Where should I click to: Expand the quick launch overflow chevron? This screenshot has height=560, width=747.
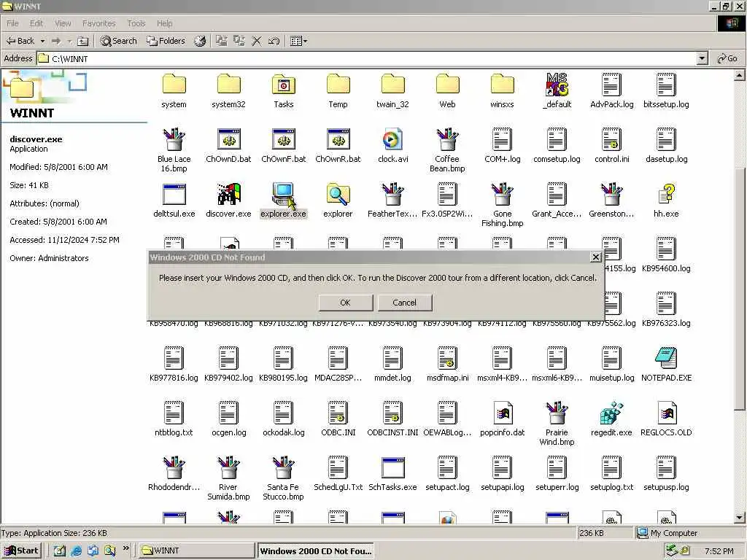(125, 548)
